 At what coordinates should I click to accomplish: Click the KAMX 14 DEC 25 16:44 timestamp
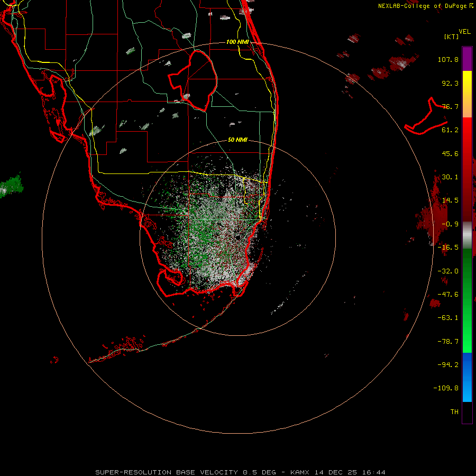point(338,472)
